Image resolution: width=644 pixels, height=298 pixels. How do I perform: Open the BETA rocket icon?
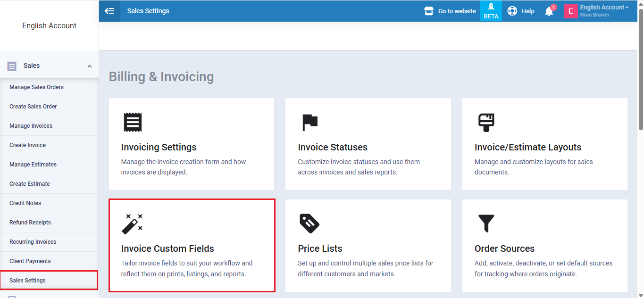[491, 8]
